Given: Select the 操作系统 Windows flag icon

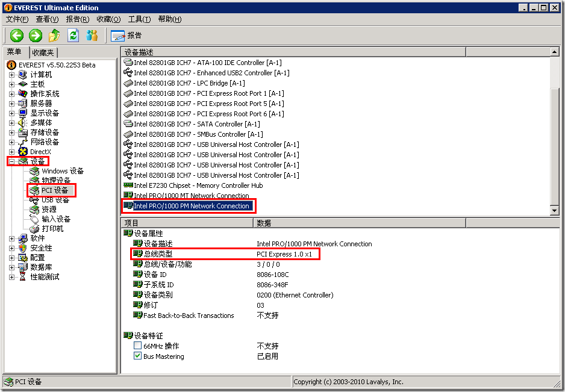Looking at the screenshot, I should pyautogui.click(x=23, y=94).
